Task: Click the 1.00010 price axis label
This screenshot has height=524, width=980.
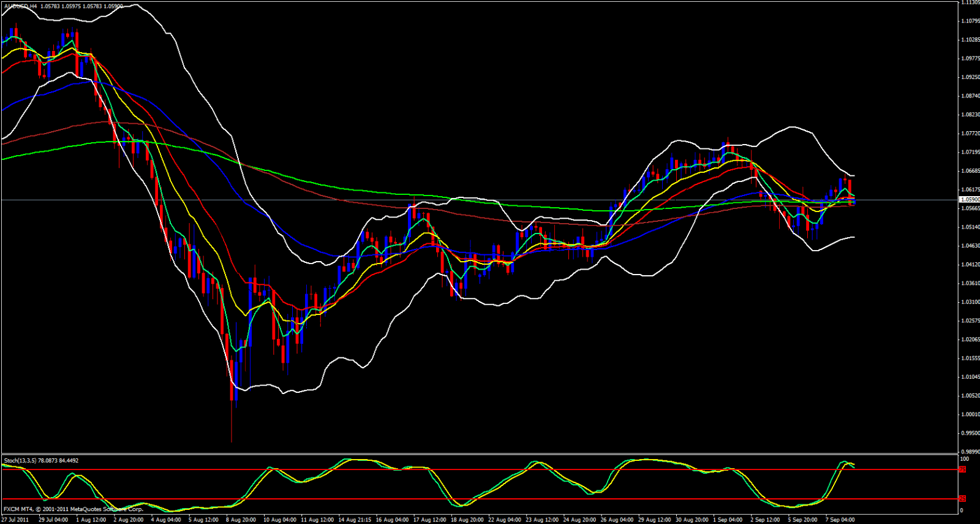Action: [970, 414]
